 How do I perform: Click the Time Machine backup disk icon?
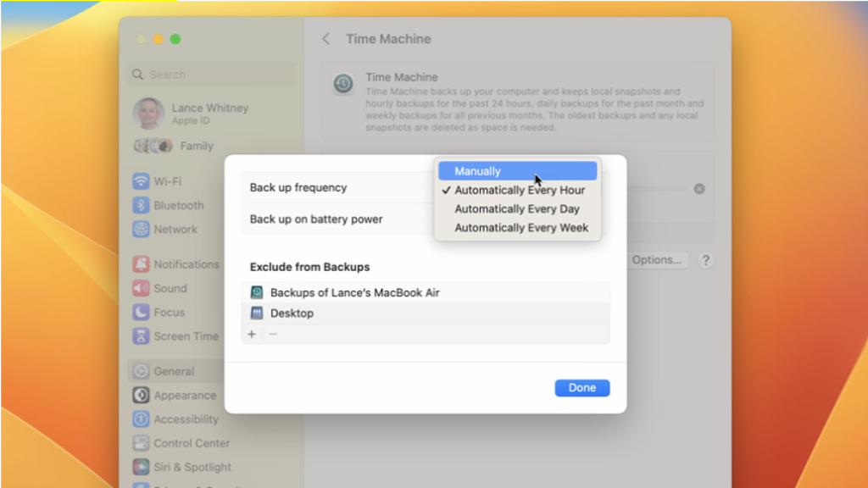pyautogui.click(x=256, y=292)
